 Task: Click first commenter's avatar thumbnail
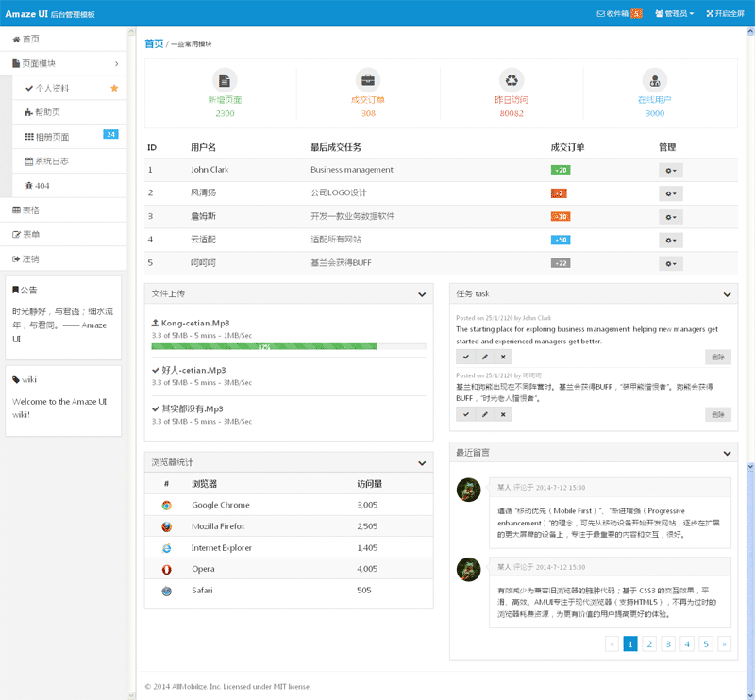point(468,490)
